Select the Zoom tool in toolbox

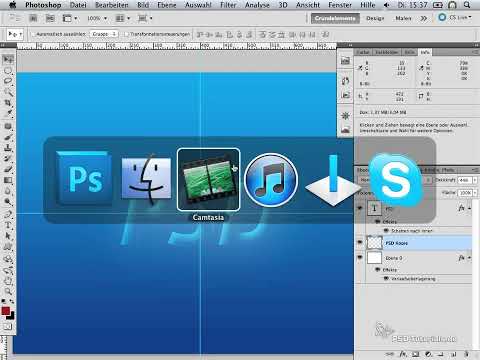(8, 292)
